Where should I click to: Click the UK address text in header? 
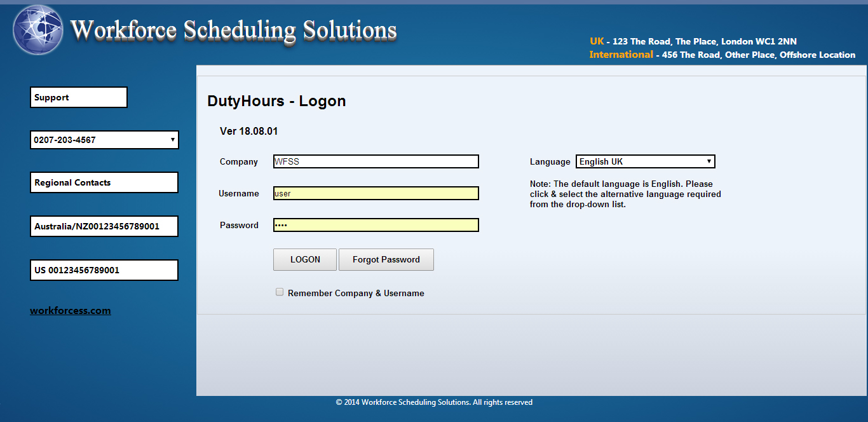point(693,41)
